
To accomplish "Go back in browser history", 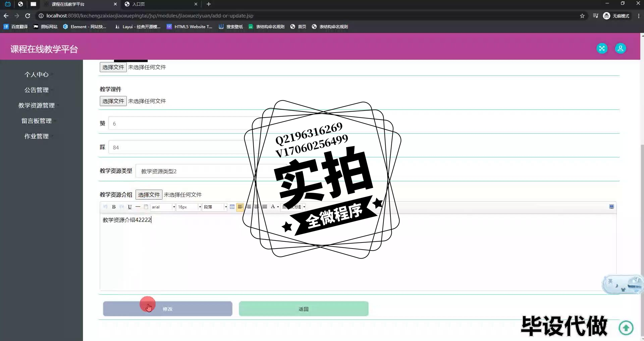I will point(6,16).
